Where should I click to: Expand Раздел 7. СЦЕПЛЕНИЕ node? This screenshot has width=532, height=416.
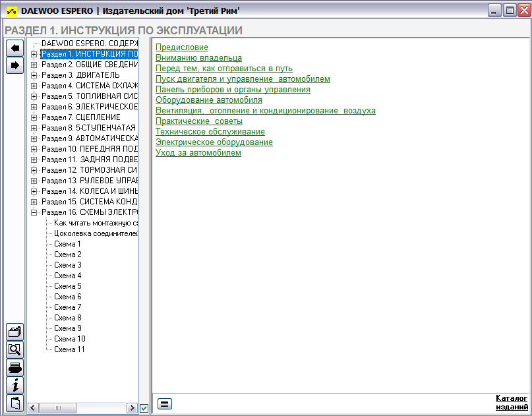[34, 117]
